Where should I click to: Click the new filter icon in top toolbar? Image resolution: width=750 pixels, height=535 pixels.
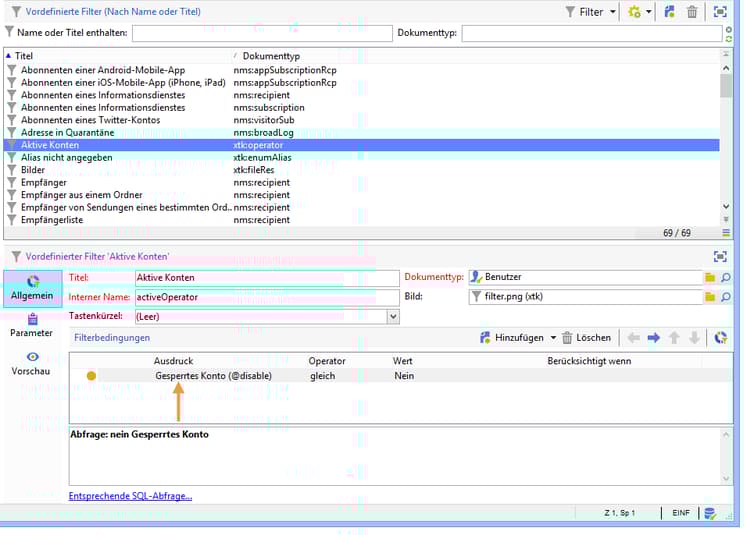(x=670, y=12)
